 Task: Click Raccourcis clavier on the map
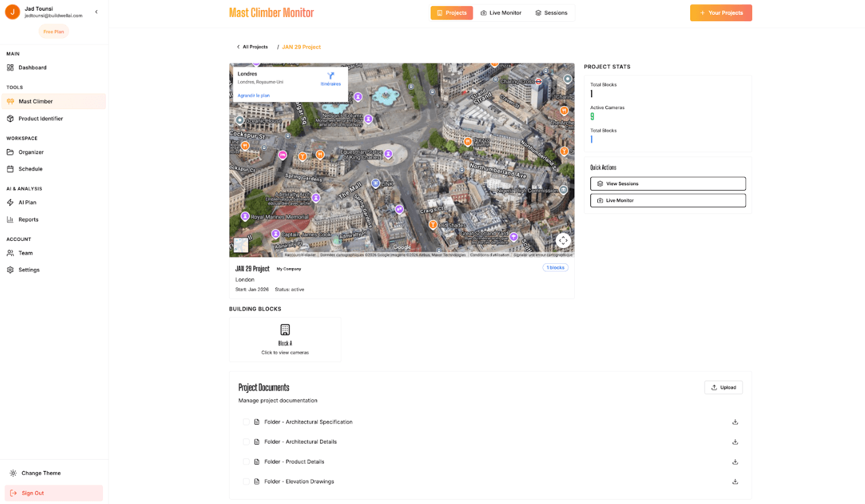(x=301, y=254)
